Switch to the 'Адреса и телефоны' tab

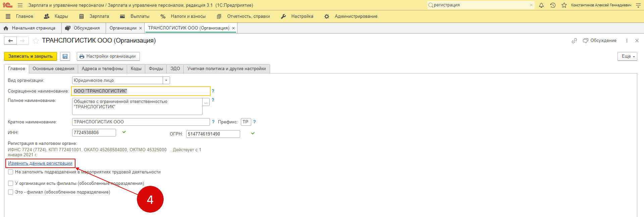click(x=102, y=69)
